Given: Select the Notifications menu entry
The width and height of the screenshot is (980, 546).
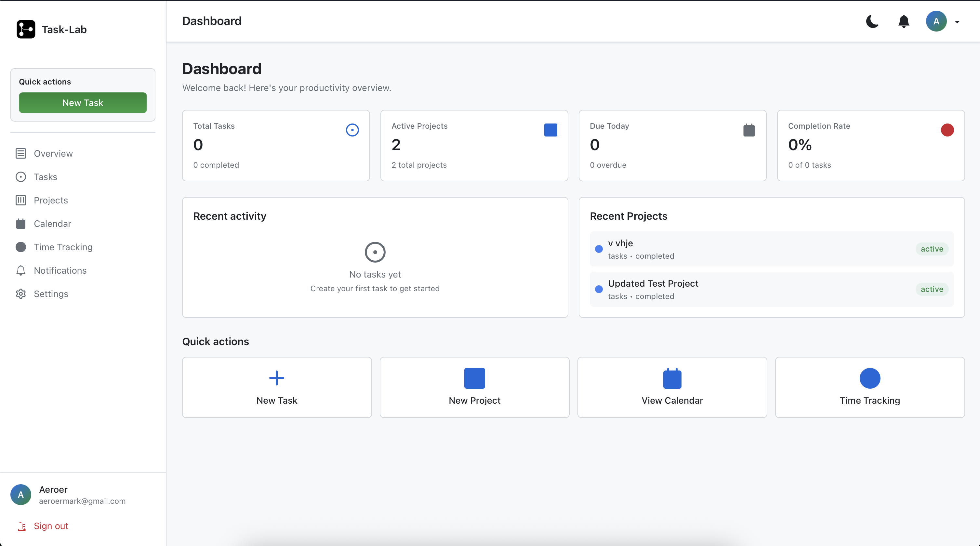Looking at the screenshot, I should click(x=60, y=270).
